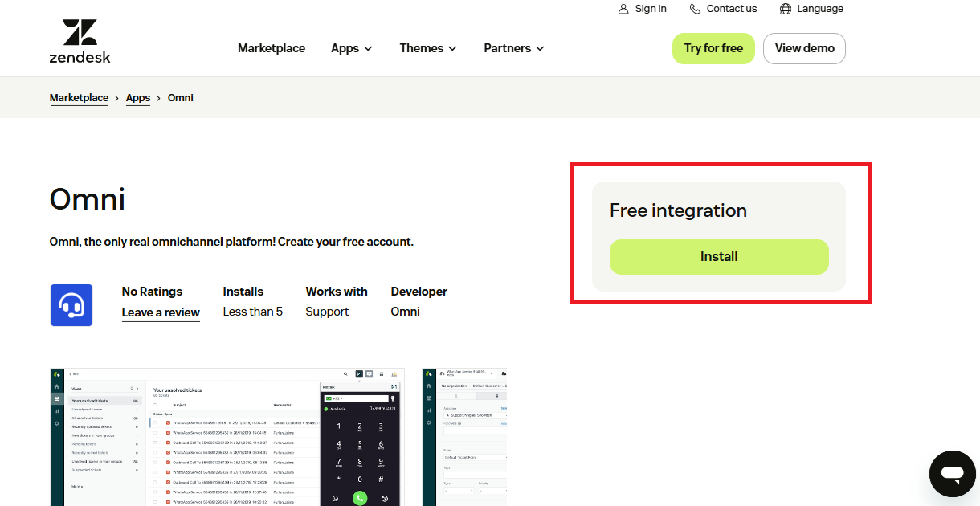980x506 pixels.
Task: Open the Marketplace breadcrumb link
Action: tap(79, 98)
